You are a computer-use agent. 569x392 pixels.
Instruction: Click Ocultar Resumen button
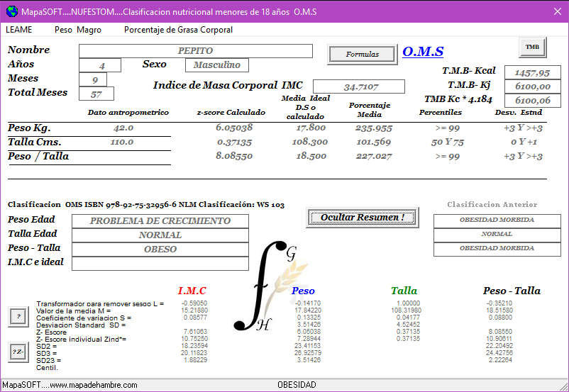[x=363, y=217]
